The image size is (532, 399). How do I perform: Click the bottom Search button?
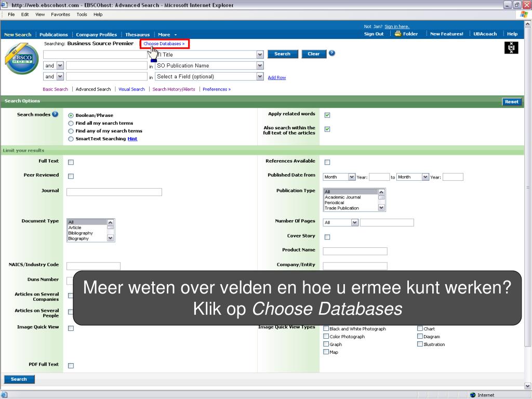coord(19,379)
